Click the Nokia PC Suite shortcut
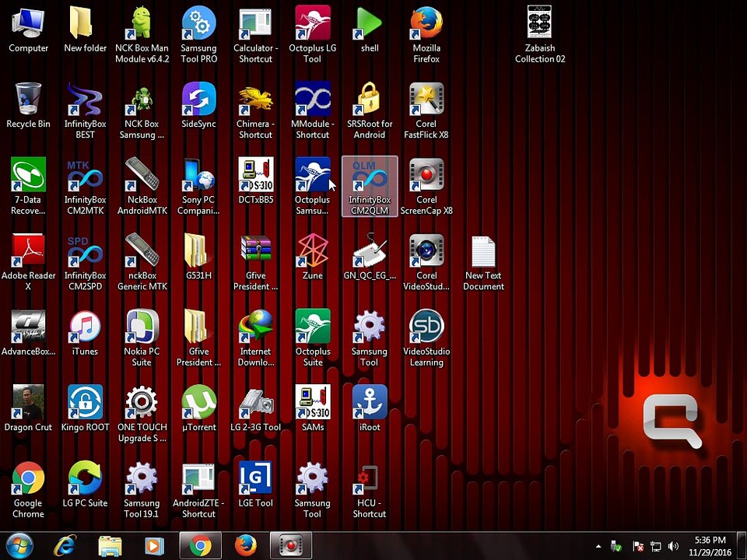747x560 pixels. pos(142,338)
